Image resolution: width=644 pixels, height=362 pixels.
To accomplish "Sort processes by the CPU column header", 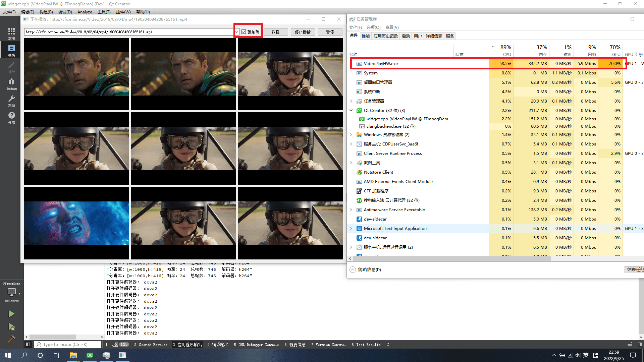I will [x=501, y=50].
